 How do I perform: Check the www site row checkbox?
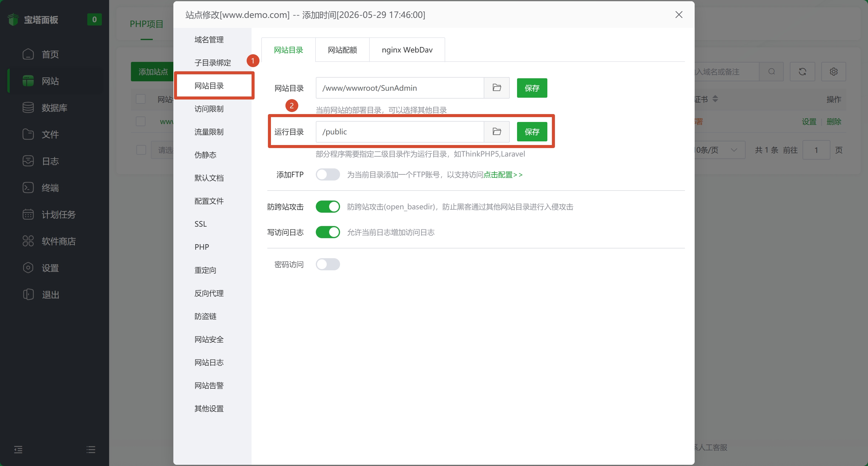coord(141,121)
